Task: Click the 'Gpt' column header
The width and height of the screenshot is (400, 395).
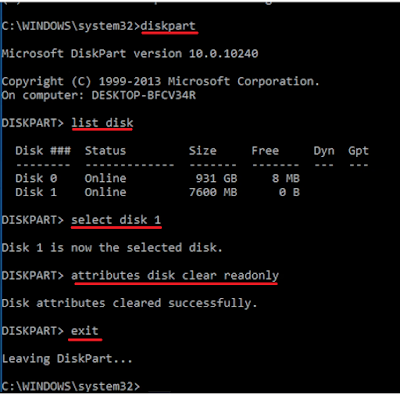Action: 358,151
